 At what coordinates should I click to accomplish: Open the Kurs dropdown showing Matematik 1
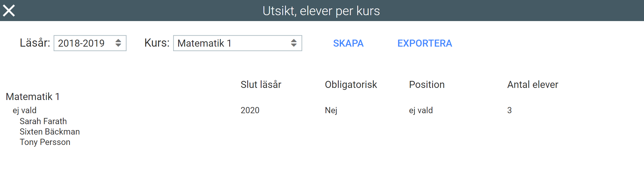[x=237, y=43]
